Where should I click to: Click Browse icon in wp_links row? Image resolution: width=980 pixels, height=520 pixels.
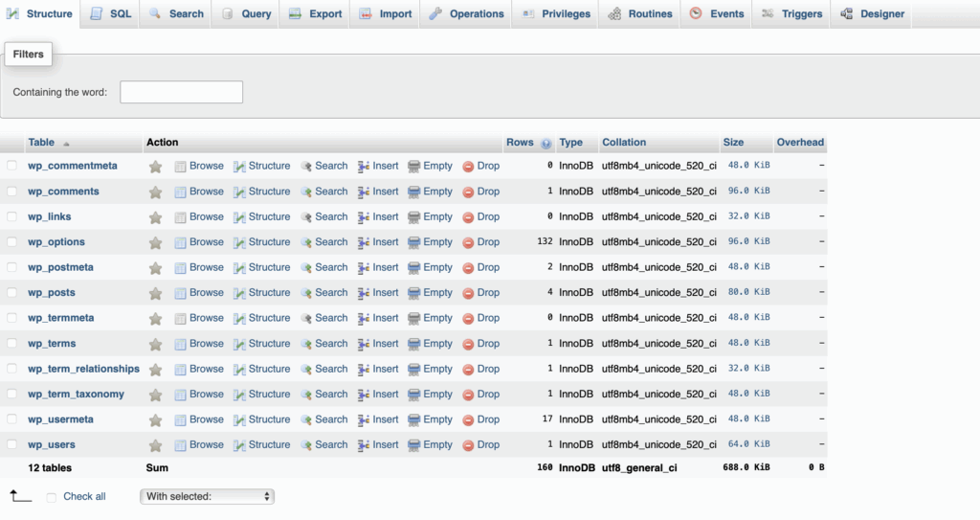(x=180, y=217)
